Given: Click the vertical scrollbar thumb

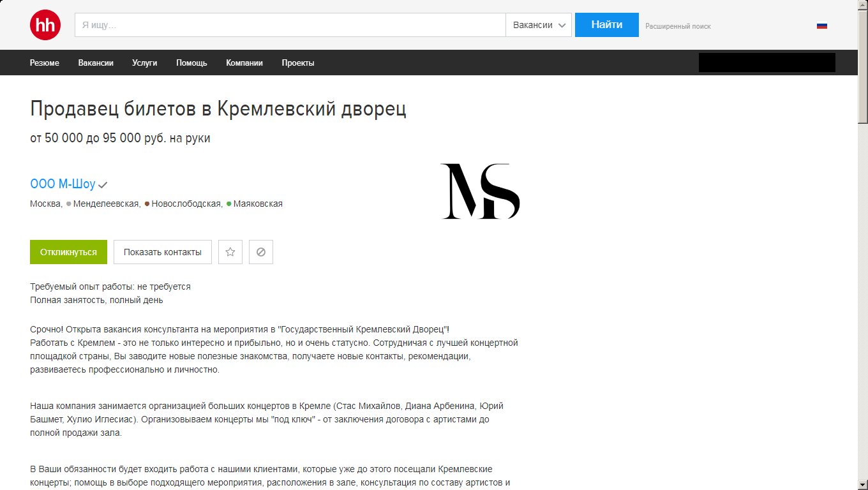Looking at the screenshot, I should click(863, 66).
